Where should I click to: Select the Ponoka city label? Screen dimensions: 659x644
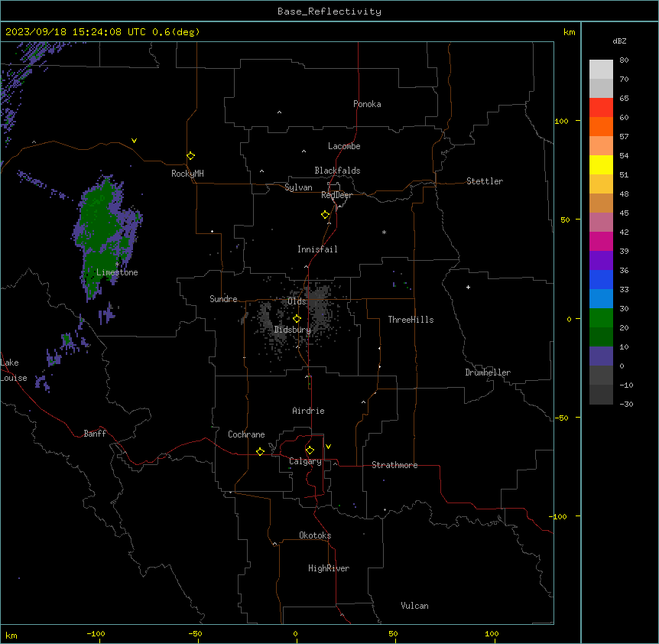click(x=367, y=104)
